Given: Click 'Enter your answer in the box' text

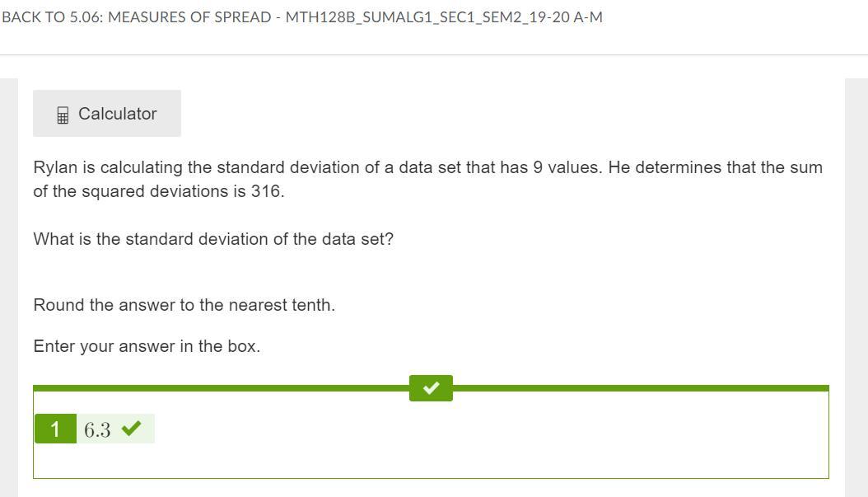Looking at the screenshot, I should coord(147,346).
